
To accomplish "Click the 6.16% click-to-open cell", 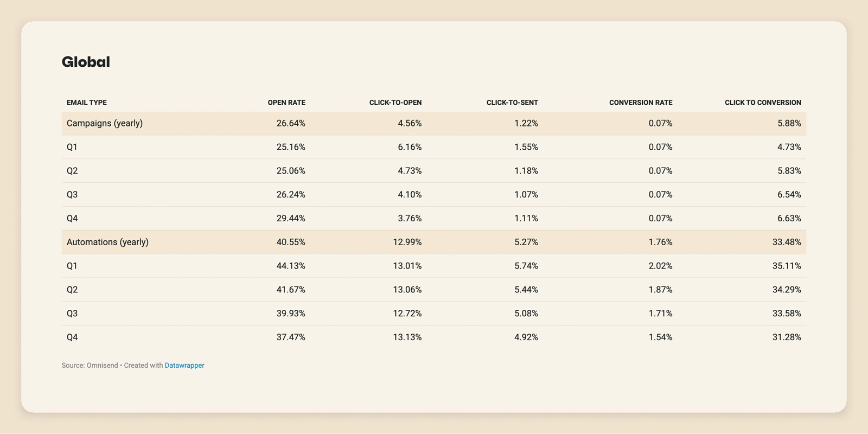I will [410, 147].
